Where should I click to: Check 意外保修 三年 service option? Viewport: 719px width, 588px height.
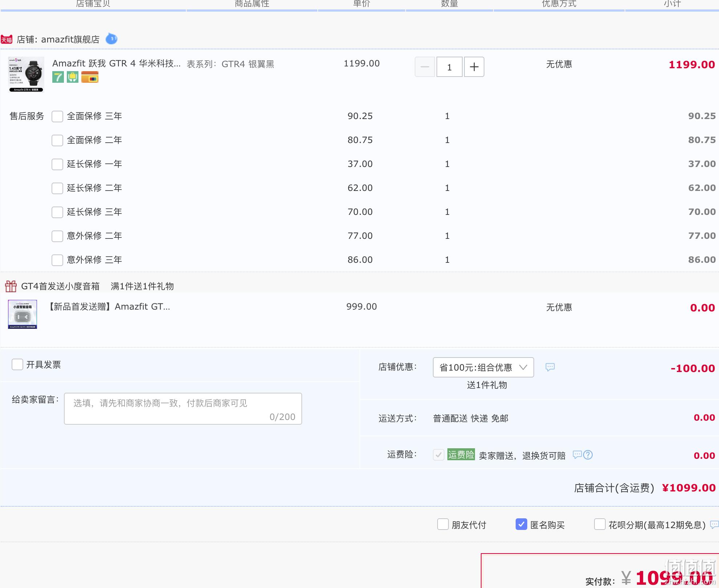click(x=57, y=260)
